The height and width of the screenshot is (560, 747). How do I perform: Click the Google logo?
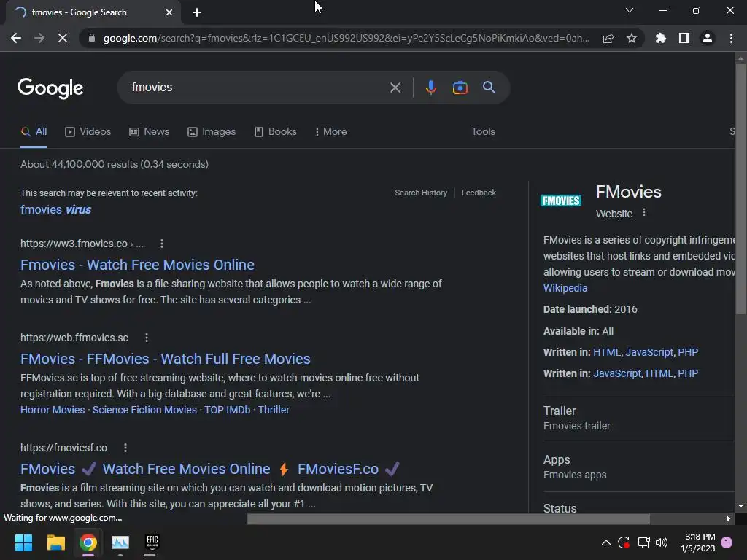click(x=50, y=87)
